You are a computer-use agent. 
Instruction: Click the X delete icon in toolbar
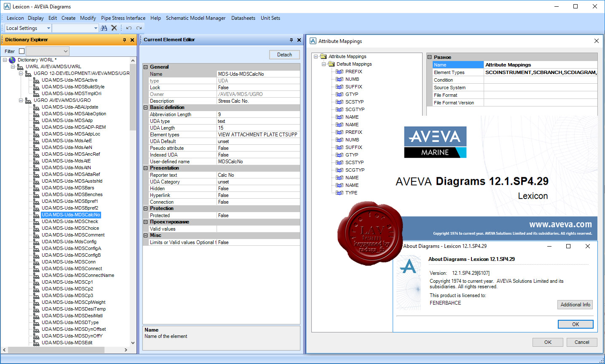114,28
